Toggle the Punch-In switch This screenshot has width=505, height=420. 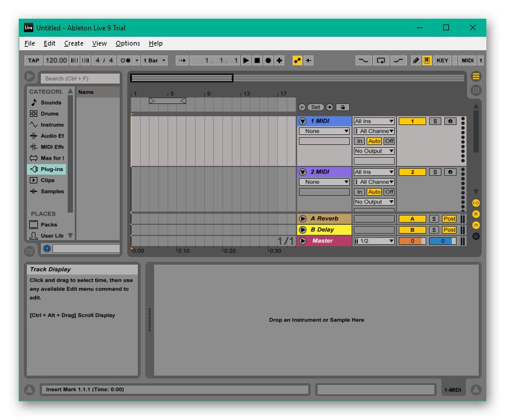click(363, 60)
